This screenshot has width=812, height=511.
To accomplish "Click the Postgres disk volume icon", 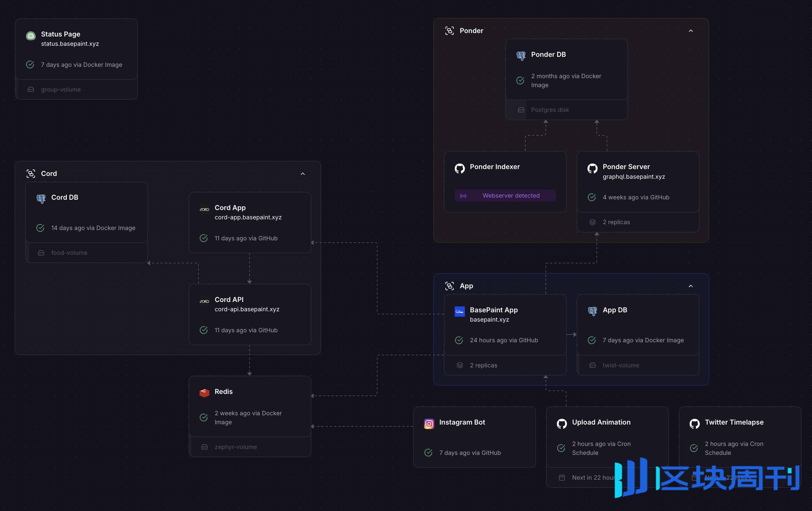I will tap(521, 110).
